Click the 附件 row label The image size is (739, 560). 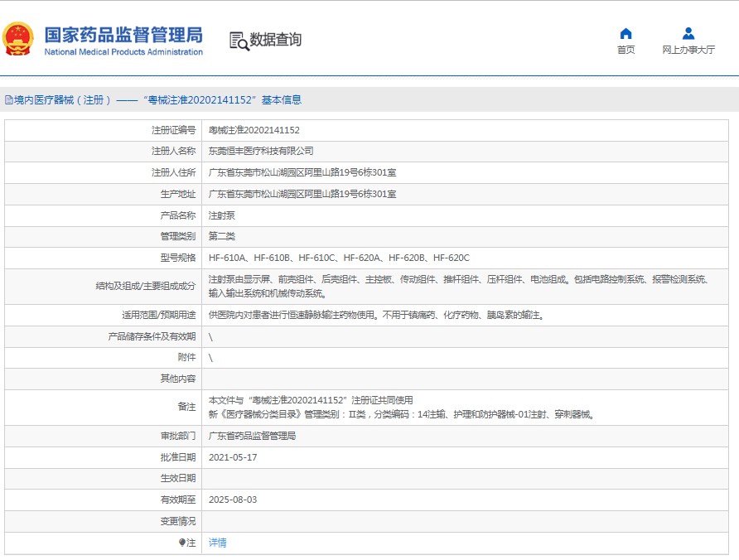coord(186,357)
